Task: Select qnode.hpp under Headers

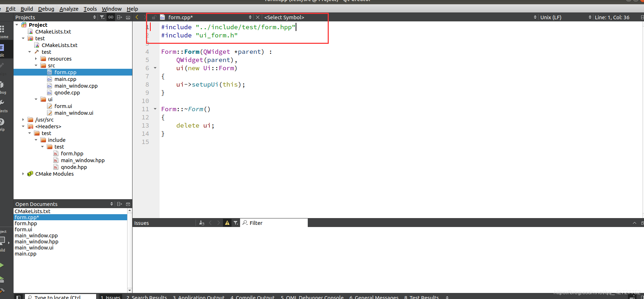Action: coord(74,167)
